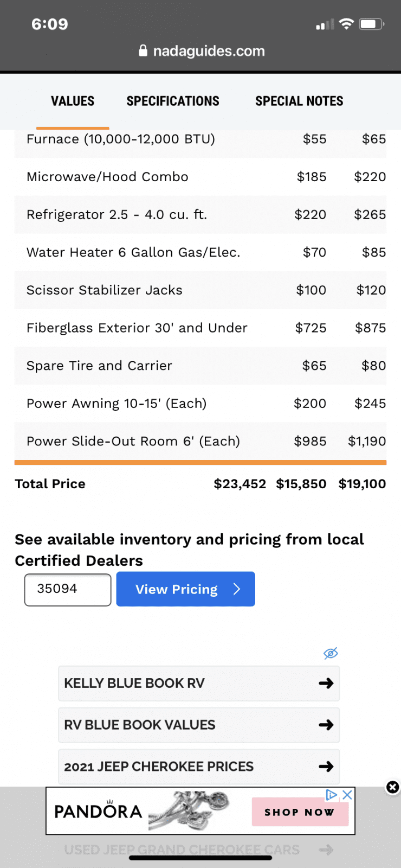Screen dimensions: 401x868
Task: Switch to the Specifications tab
Action: pos(173,101)
